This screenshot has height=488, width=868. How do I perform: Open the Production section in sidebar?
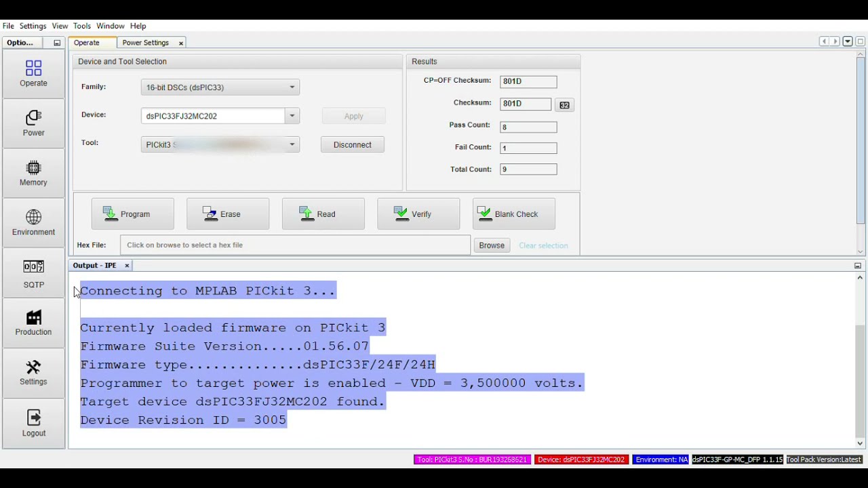(x=33, y=323)
